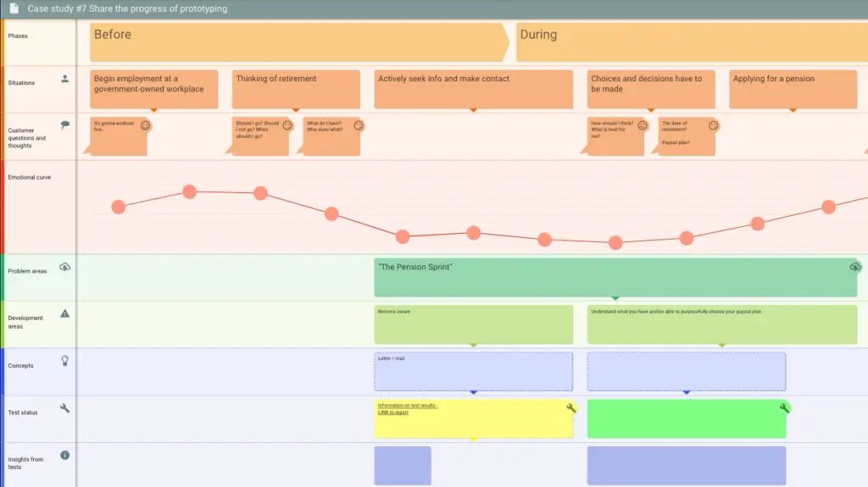Select the lowest emotional curve point
The width and height of the screenshot is (868, 487).
click(615, 242)
